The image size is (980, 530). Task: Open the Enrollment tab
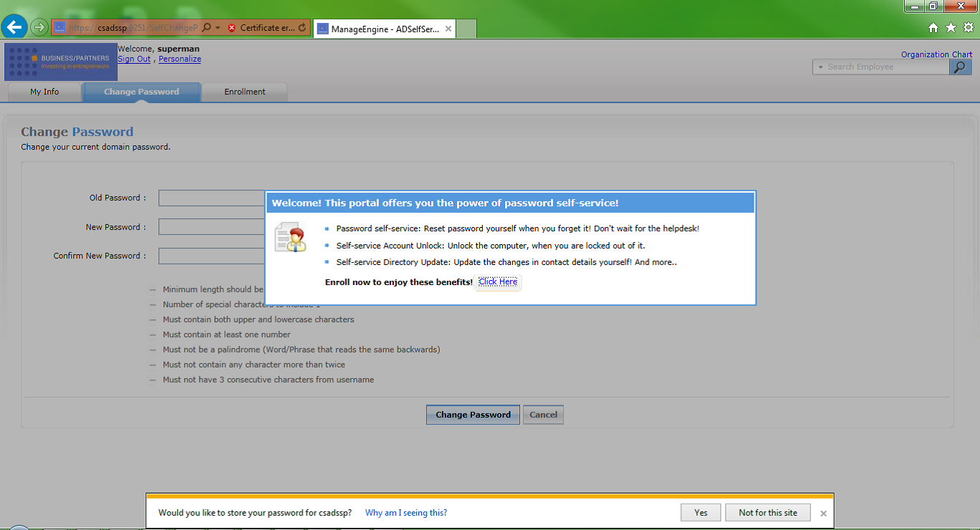tap(245, 92)
